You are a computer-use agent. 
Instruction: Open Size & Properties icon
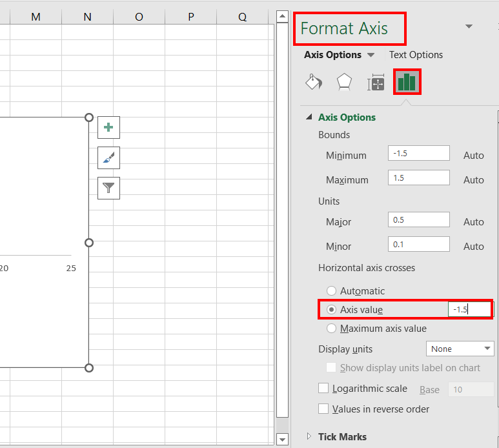376,82
